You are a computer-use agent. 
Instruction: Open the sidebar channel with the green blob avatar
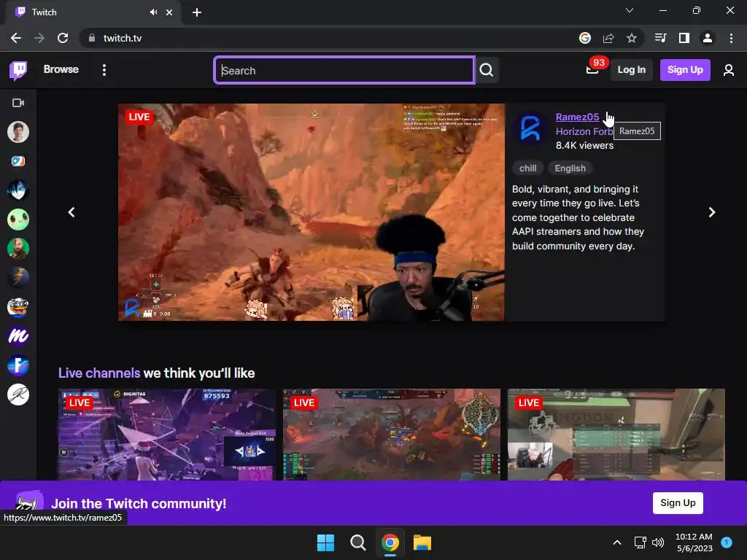click(x=18, y=219)
